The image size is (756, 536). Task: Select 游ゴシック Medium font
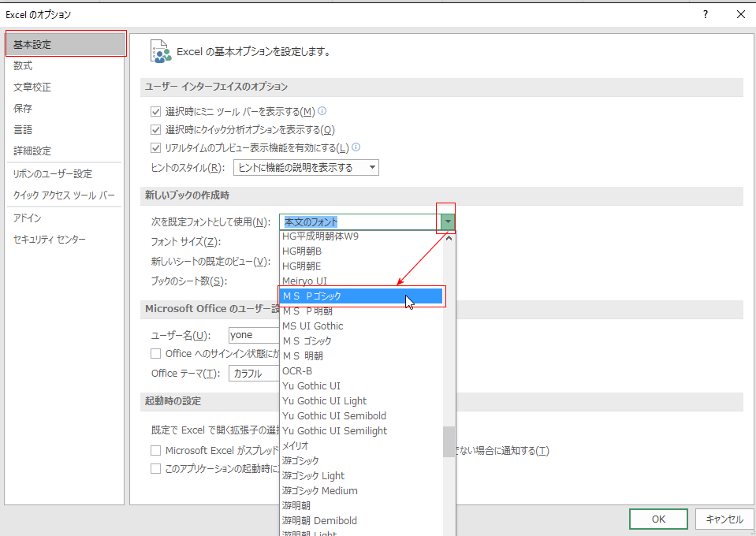[360, 490]
